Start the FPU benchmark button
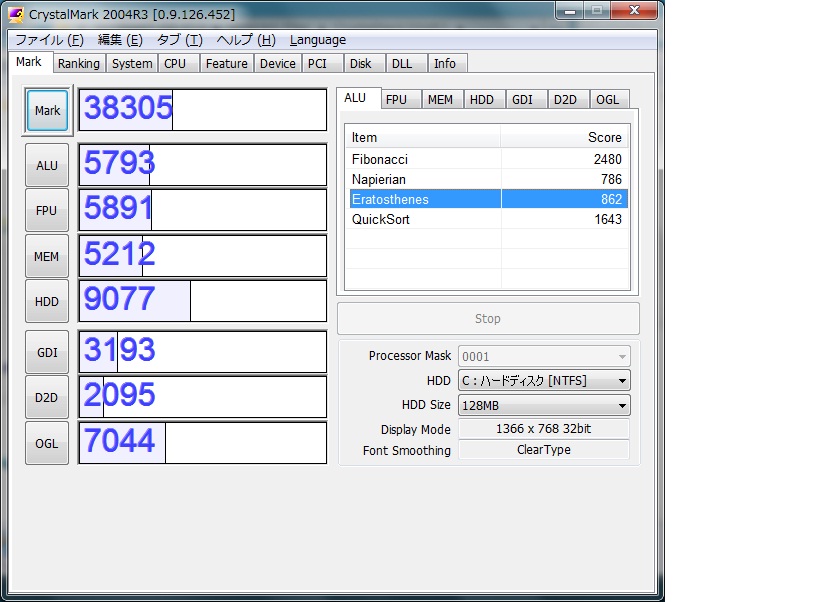This screenshot has width=819, height=602. coord(47,211)
